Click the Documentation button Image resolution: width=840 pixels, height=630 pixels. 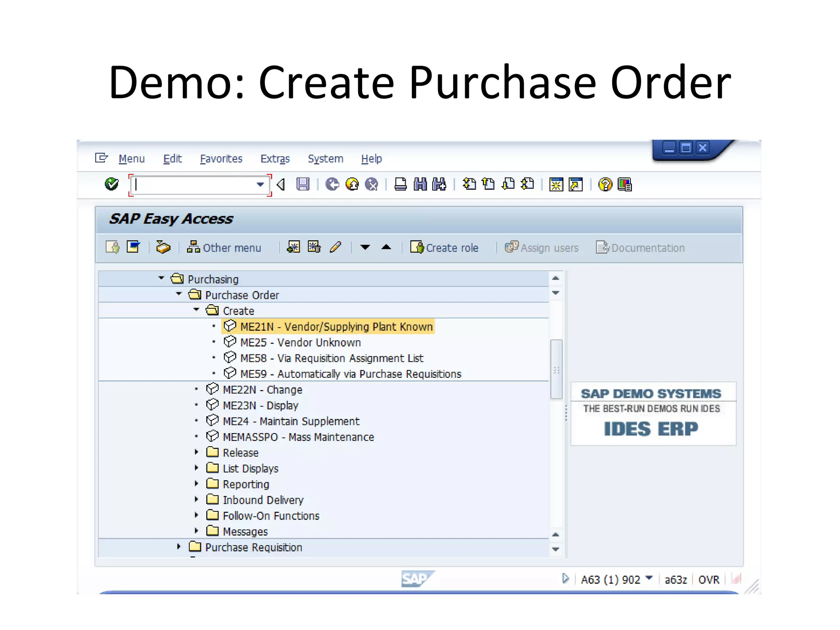[640, 248]
